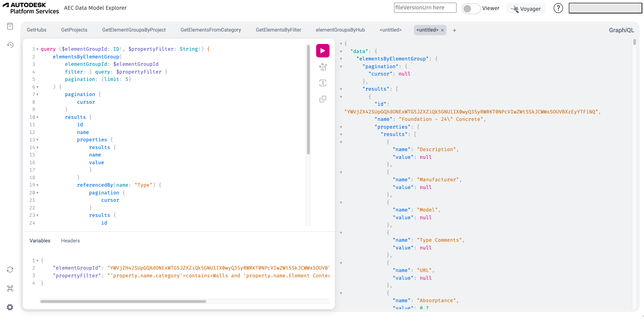
Task: Collapse the properties field at line 13
Action: click(37, 140)
